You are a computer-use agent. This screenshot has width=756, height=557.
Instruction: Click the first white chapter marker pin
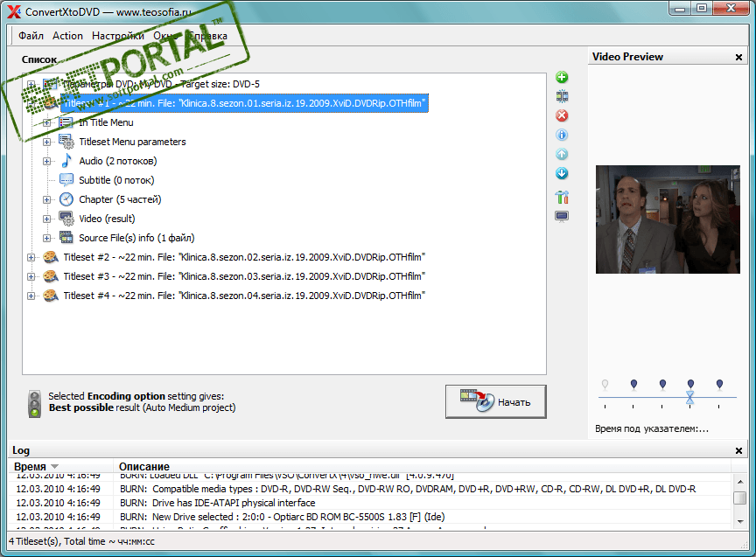coord(605,385)
